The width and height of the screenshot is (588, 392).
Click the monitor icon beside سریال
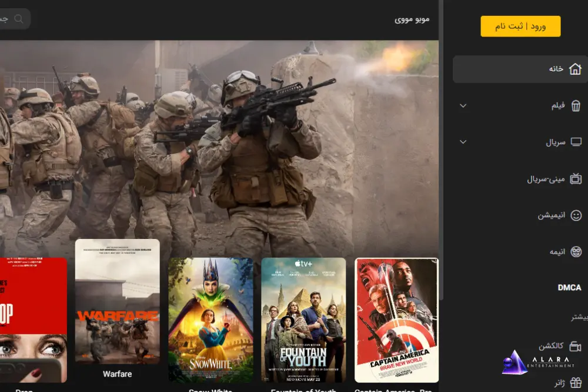coord(576,142)
